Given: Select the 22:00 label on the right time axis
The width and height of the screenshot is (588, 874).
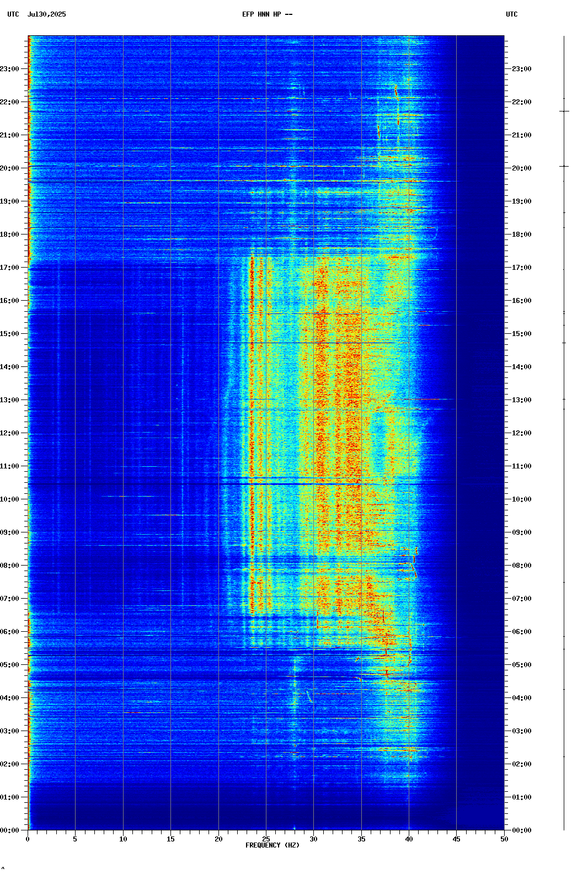Looking at the screenshot, I should pos(522,102).
